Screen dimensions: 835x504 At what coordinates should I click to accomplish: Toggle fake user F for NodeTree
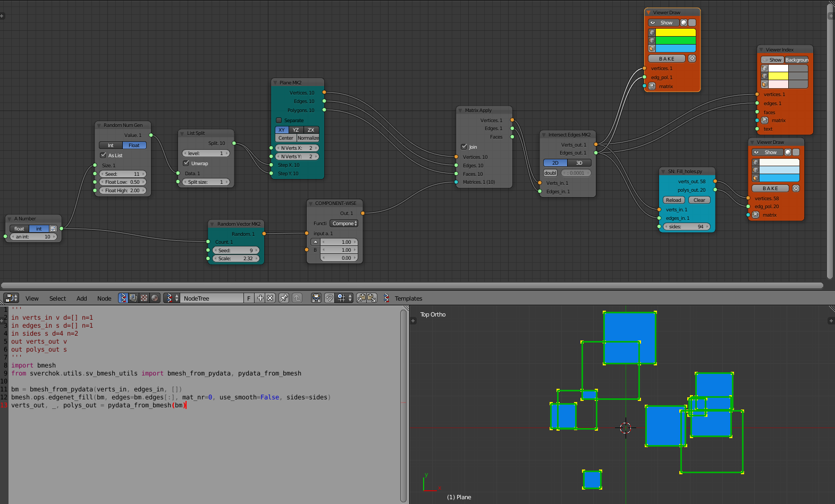(249, 298)
